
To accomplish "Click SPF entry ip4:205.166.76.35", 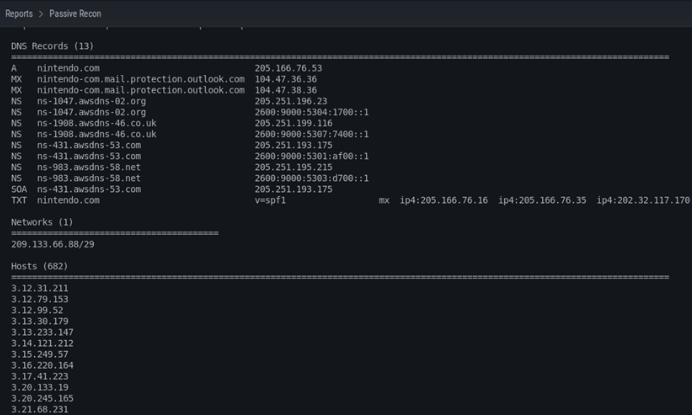I will click(542, 200).
